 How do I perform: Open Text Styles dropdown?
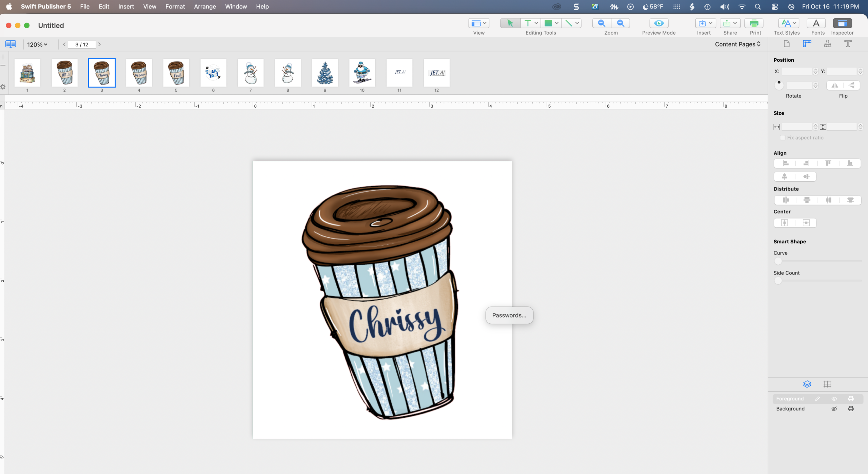(x=788, y=23)
